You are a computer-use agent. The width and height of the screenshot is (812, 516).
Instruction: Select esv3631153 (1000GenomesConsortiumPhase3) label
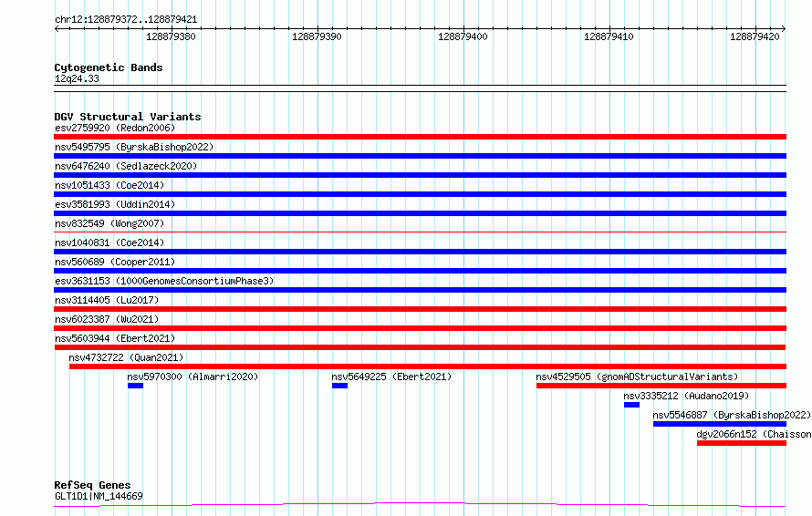164,281
